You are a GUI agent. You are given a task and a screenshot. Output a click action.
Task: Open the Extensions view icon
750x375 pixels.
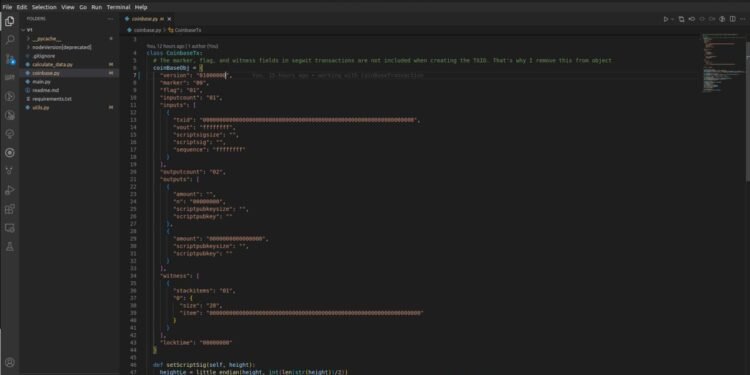pos(10,209)
